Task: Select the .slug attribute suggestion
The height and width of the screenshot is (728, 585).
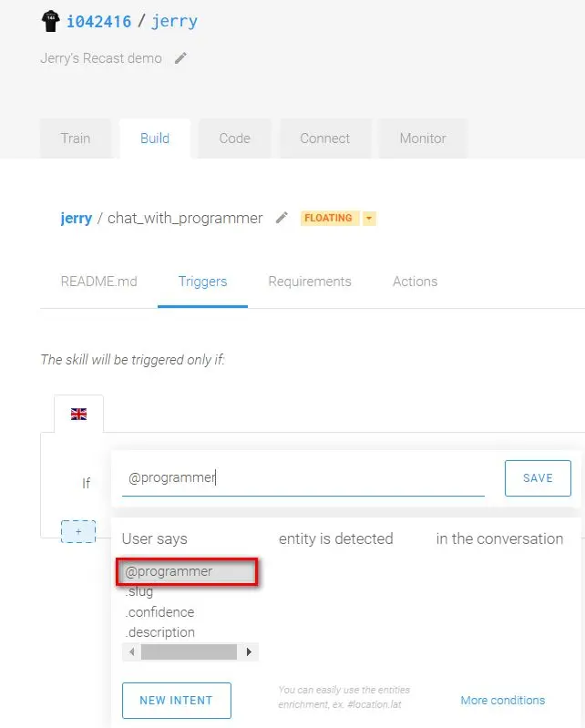Action: pos(139,591)
